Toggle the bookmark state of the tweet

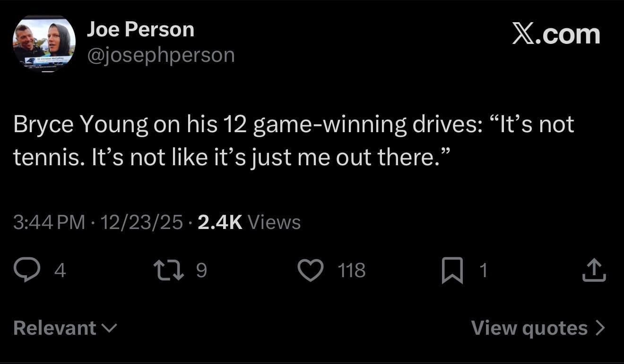pyautogui.click(x=453, y=270)
